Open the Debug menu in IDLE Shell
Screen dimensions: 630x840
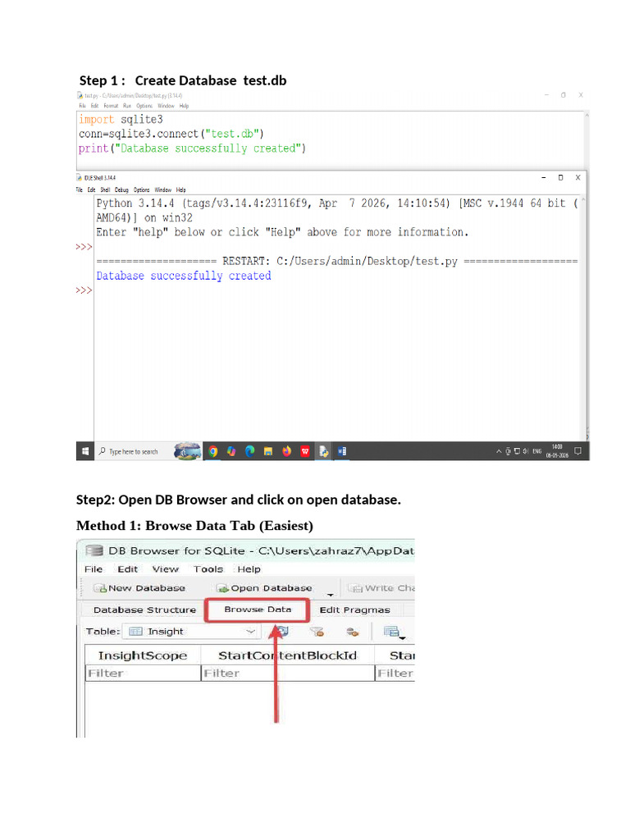(x=121, y=189)
